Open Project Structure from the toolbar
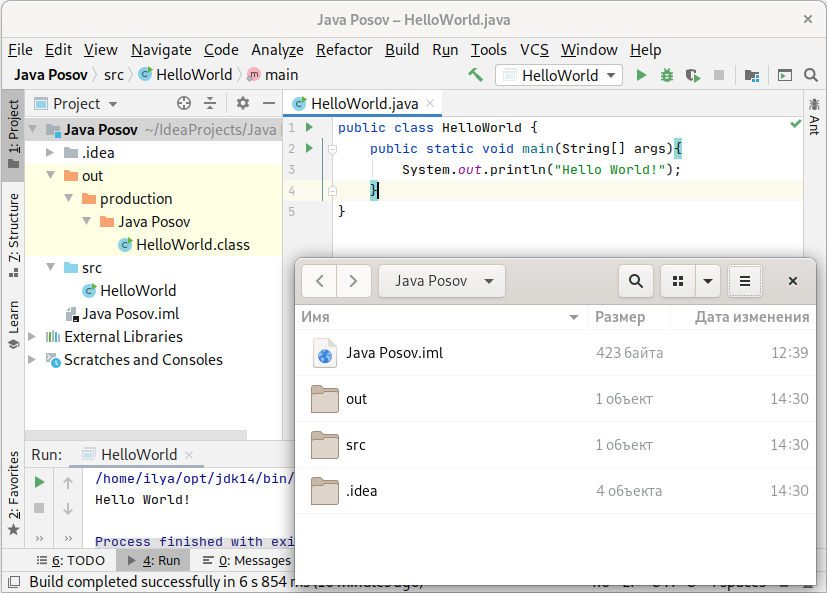This screenshot has width=827, height=593. [752, 75]
